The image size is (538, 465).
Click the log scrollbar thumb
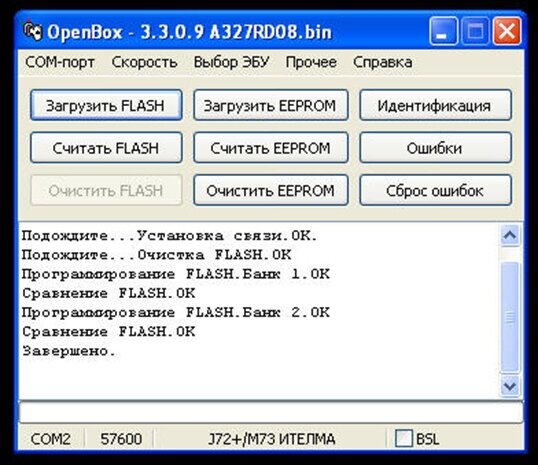pos(510,317)
